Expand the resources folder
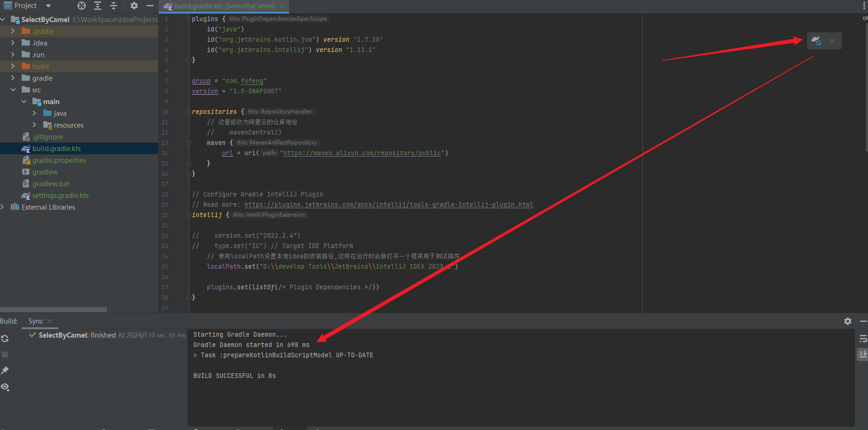868x430 pixels. (34, 125)
